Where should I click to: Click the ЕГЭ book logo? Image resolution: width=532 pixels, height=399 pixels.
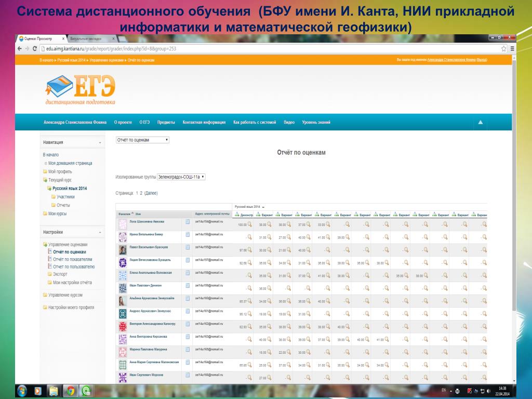point(81,90)
